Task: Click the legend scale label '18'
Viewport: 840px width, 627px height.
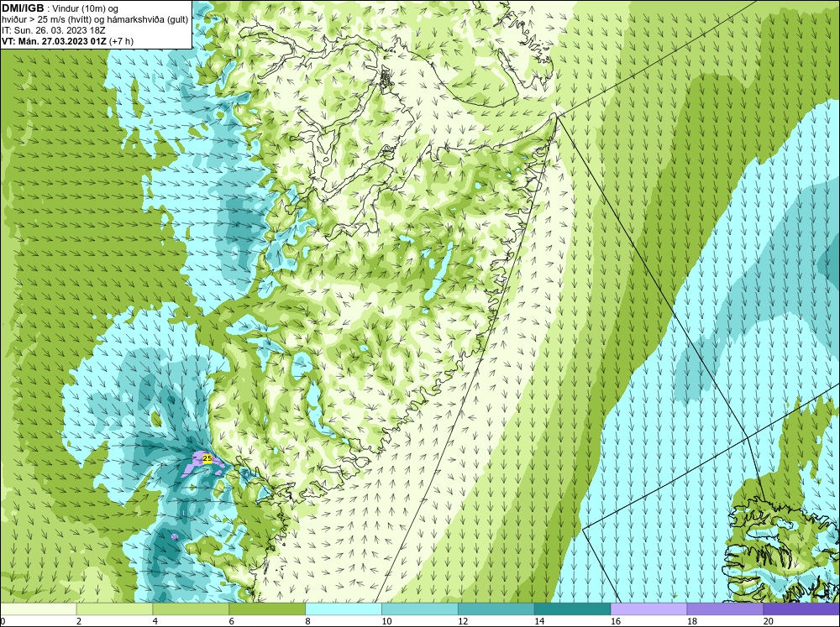Action: 692,621
